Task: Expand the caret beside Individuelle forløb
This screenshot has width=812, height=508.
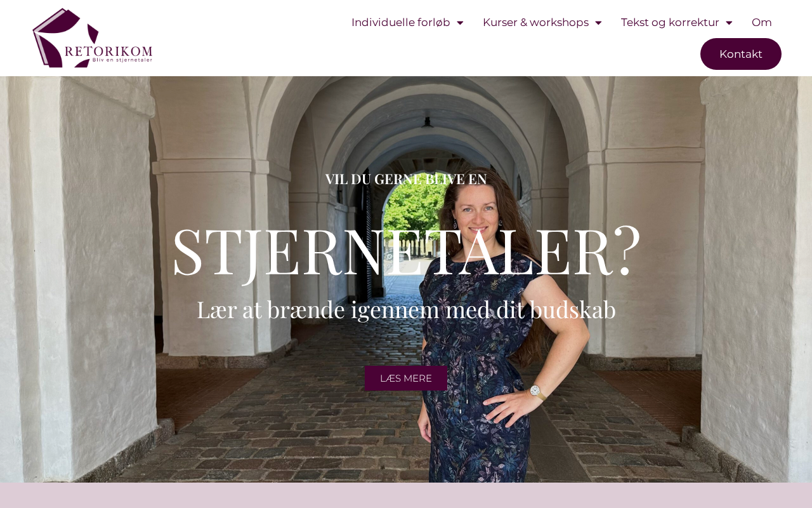Action: click(x=460, y=23)
